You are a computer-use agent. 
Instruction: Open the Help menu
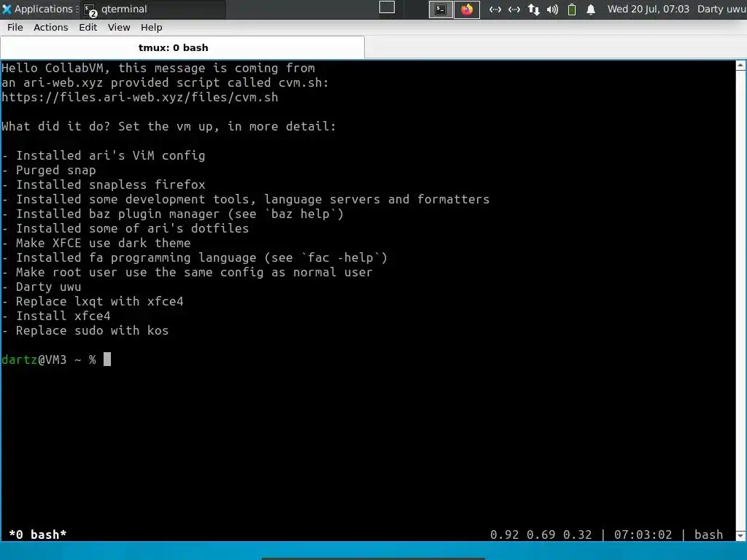pyautogui.click(x=152, y=28)
